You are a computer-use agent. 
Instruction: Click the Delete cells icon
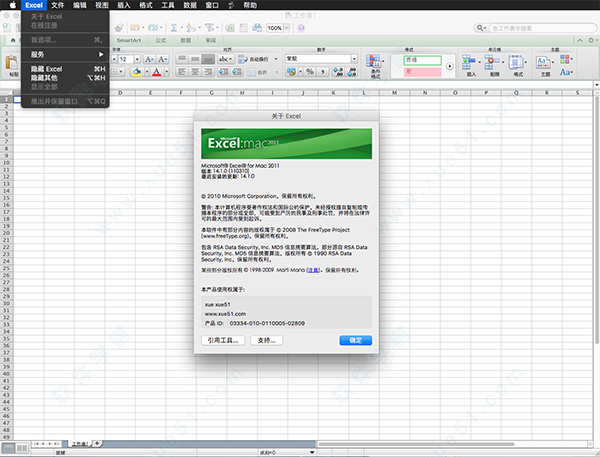(492, 62)
